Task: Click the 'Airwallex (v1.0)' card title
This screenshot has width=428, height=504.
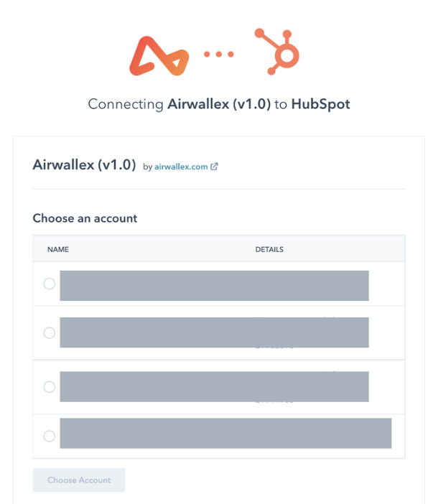Action: pos(84,164)
